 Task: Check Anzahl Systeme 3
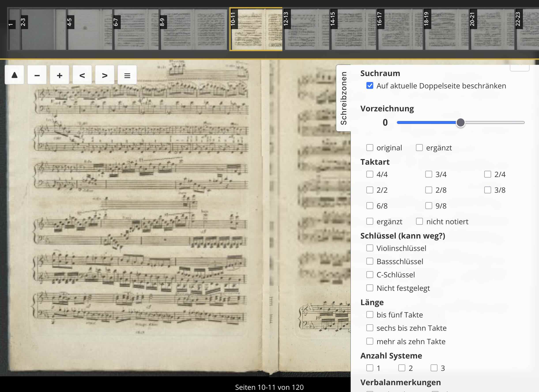click(434, 368)
